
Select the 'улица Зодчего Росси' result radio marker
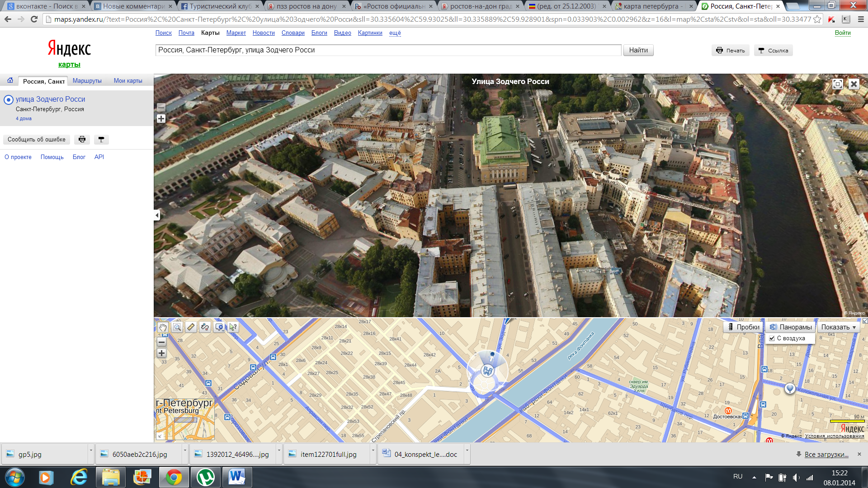click(9, 100)
